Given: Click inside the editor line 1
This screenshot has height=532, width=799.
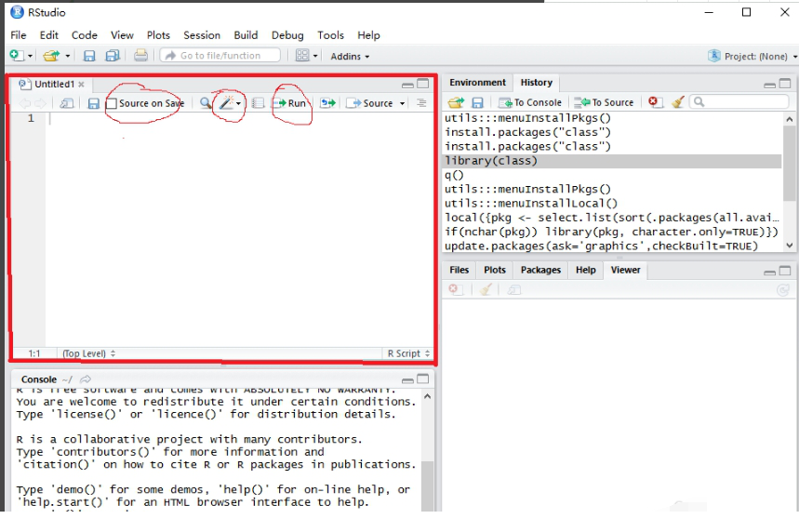Looking at the screenshot, I should point(239,119).
